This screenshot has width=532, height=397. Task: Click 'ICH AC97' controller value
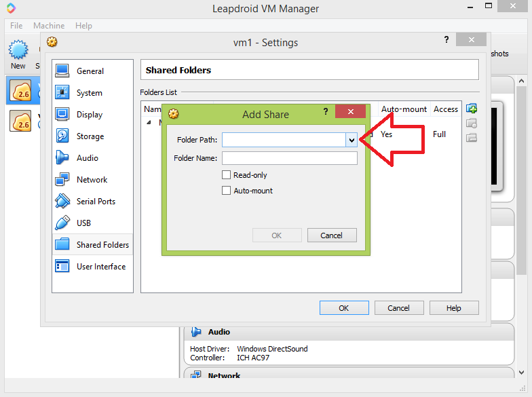coord(253,358)
